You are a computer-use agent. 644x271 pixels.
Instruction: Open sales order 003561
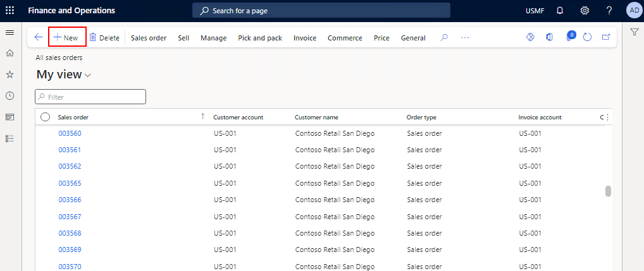70,150
